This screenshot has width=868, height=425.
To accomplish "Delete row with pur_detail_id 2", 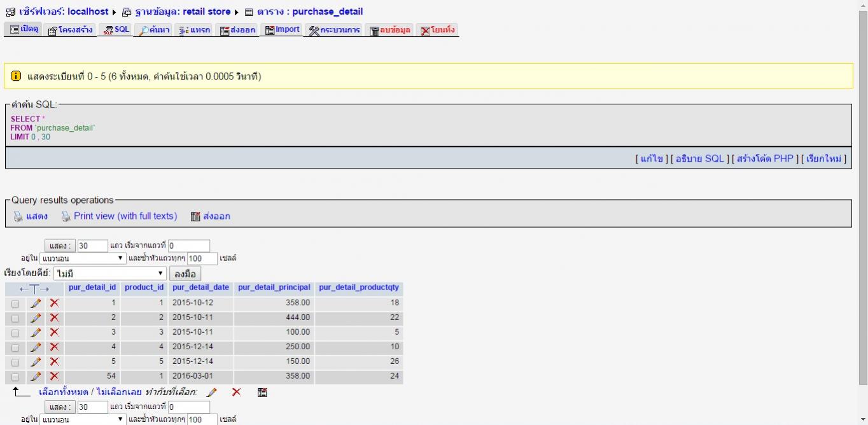I will pyautogui.click(x=54, y=318).
